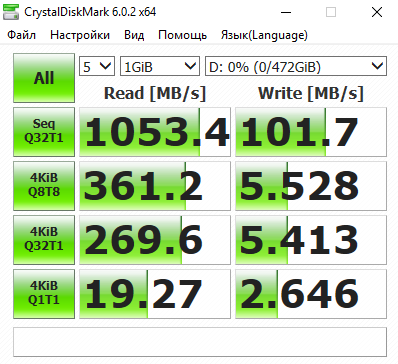Run all benchmarks with the All button
Screen dimensions: 398x364
[44, 78]
